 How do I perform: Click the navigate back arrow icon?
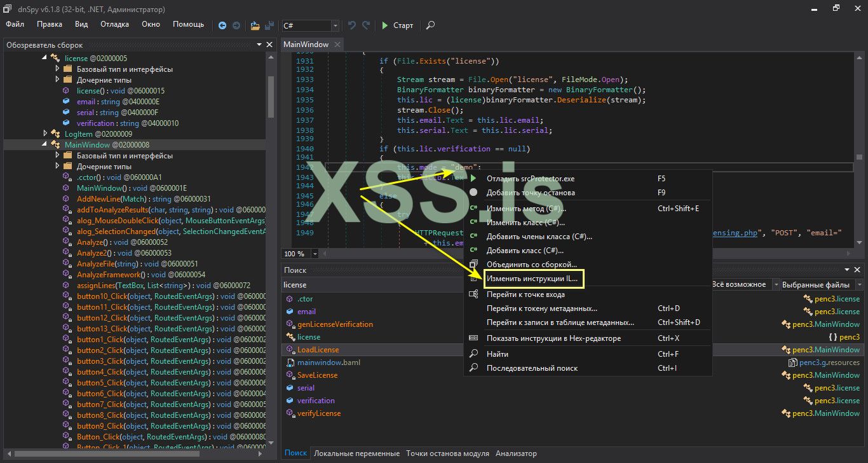(x=222, y=25)
